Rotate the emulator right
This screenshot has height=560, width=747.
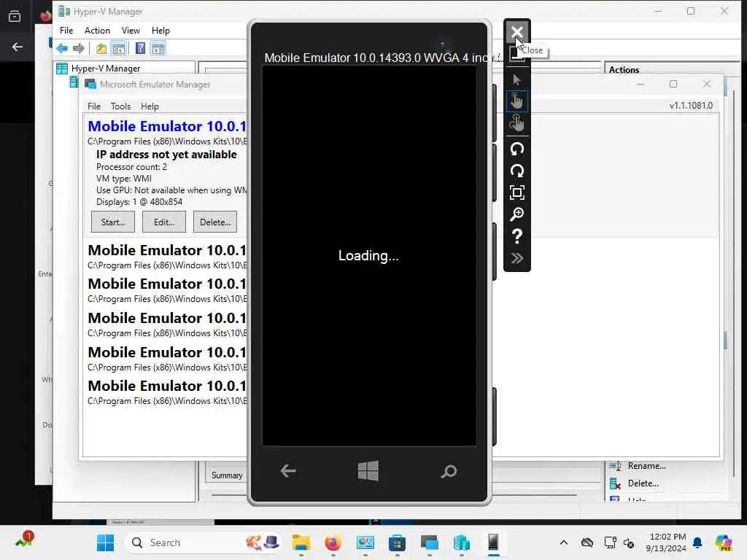click(x=517, y=171)
